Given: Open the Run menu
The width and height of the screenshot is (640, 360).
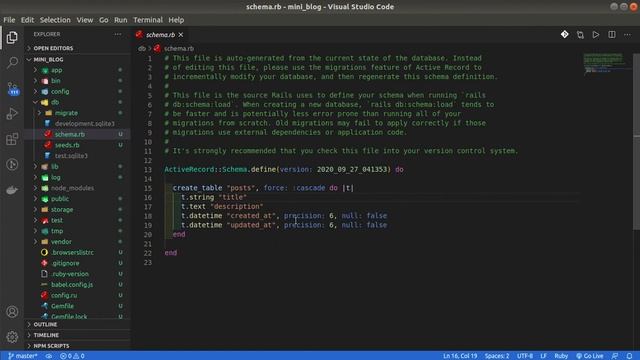Looking at the screenshot, I should (120, 20).
